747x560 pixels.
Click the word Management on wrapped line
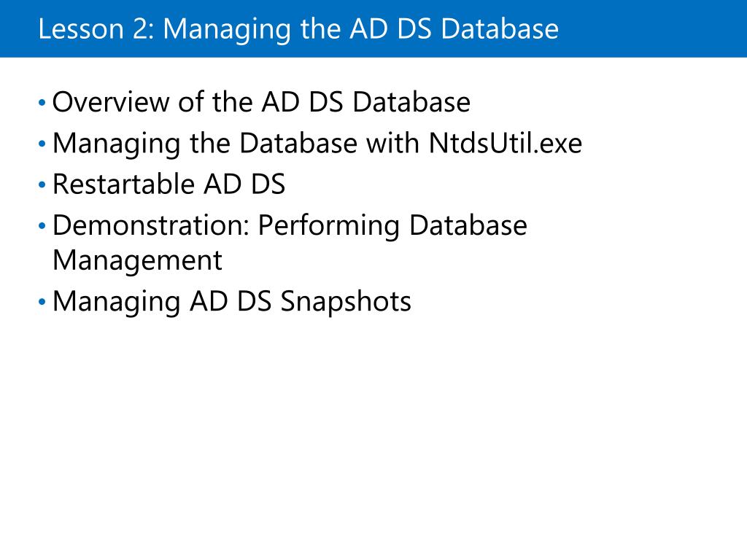[x=138, y=262]
